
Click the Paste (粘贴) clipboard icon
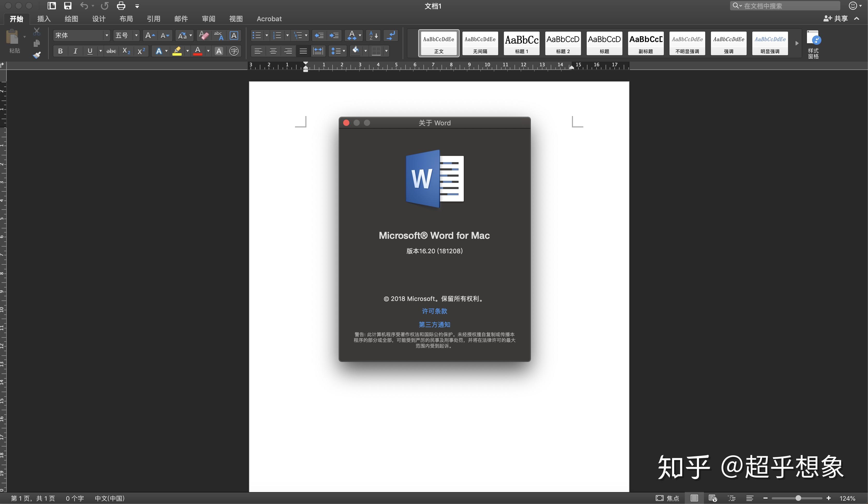(13, 37)
